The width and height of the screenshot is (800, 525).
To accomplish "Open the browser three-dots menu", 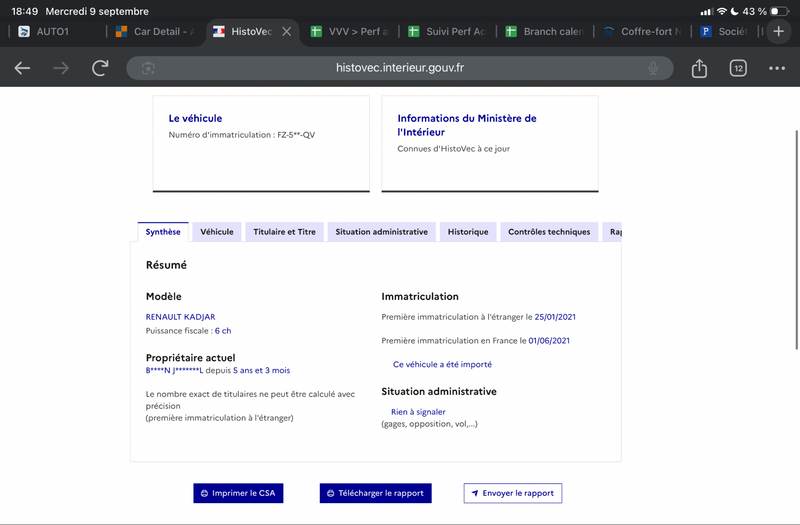I will 777,68.
